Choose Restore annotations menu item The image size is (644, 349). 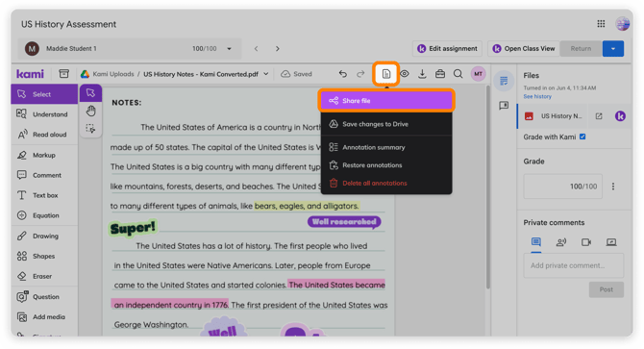click(x=386, y=165)
